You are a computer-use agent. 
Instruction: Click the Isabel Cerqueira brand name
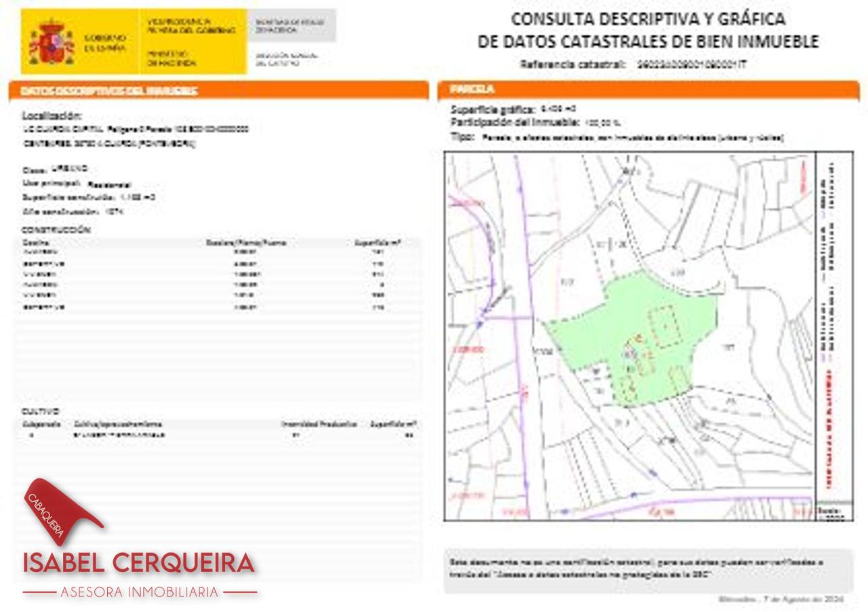click(x=139, y=563)
